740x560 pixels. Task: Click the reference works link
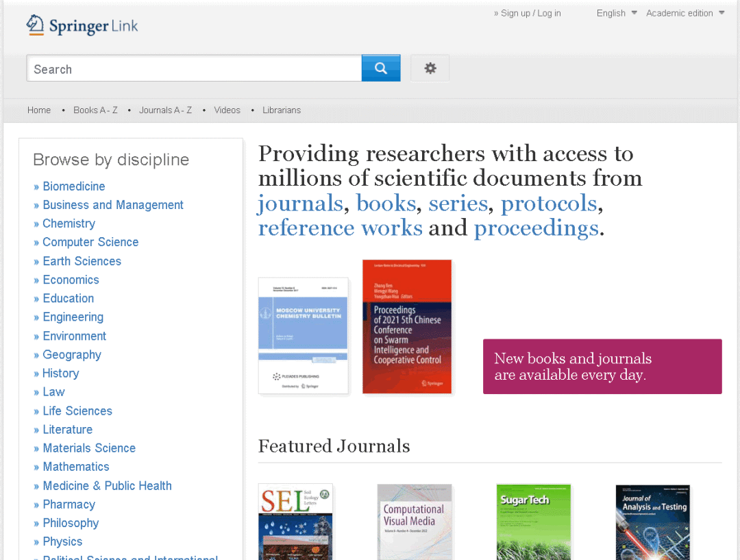(x=341, y=228)
